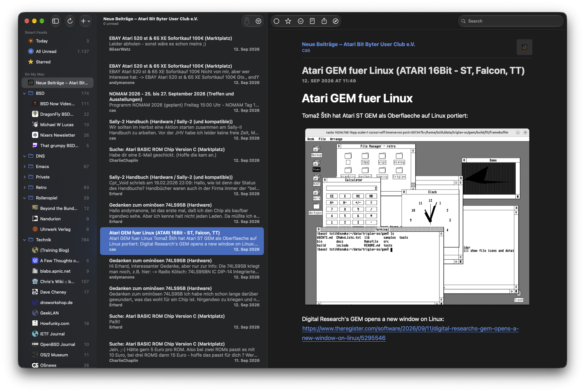Viewport: 585px width, 392px height.
Task: Collapse the BSD folder
Action: (25, 94)
